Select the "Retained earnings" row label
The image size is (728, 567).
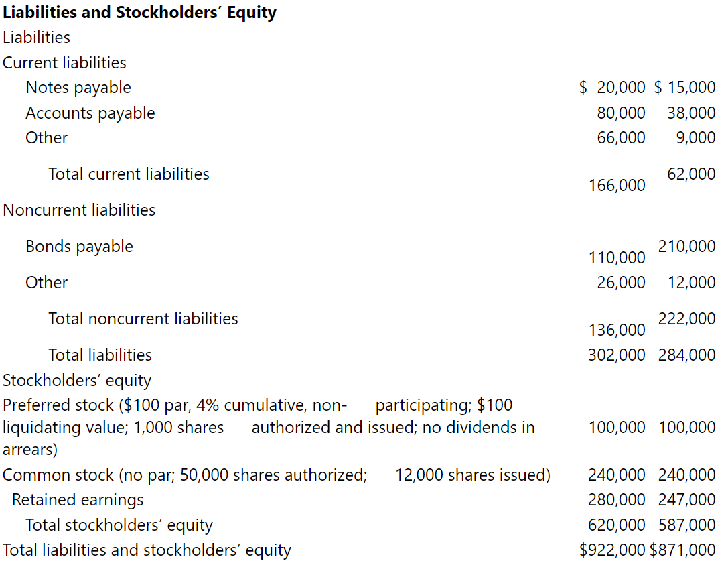[78, 500]
